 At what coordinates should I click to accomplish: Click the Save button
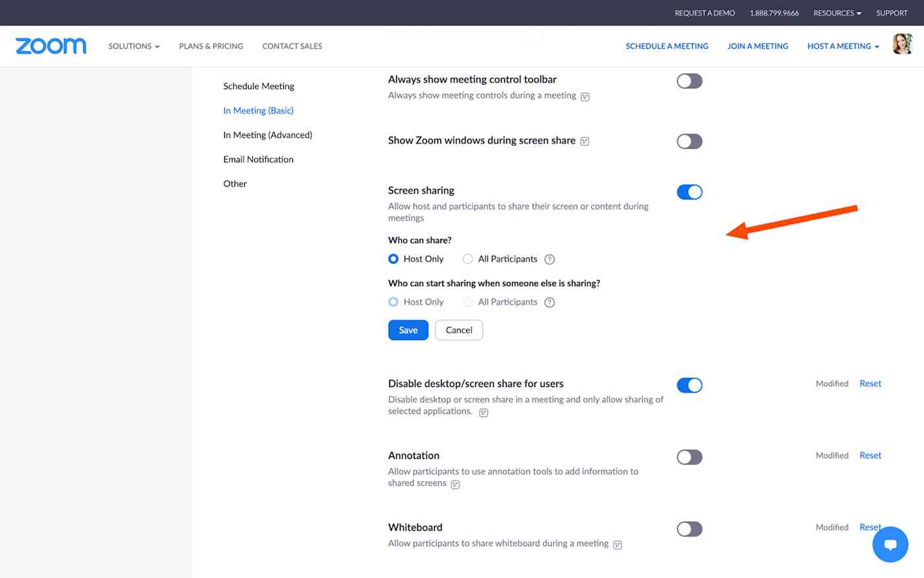(408, 330)
